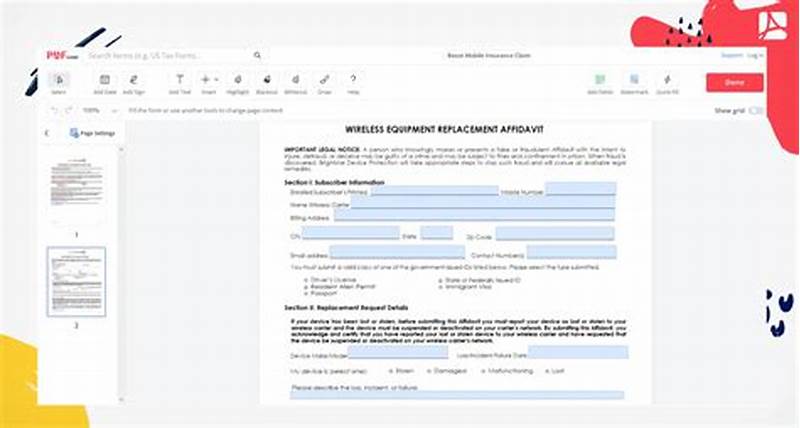Click the Section I Subscriber Information heading
This screenshot has width=800, height=428.
[x=334, y=182]
